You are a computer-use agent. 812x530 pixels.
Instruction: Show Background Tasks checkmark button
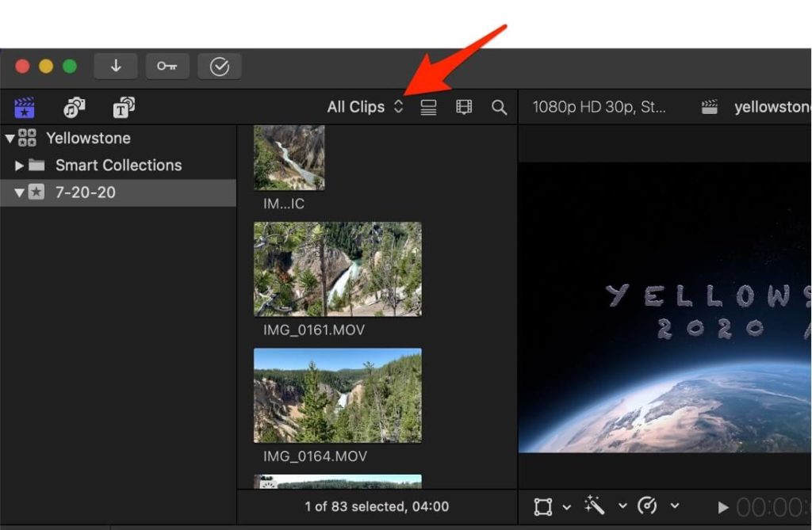[219, 67]
